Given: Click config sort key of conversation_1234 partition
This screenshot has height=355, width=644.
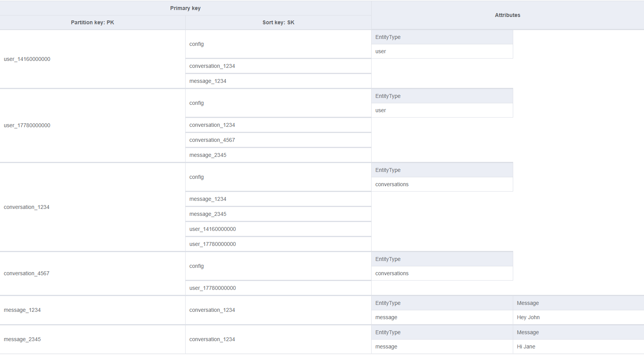Looking at the screenshot, I should (x=278, y=177).
